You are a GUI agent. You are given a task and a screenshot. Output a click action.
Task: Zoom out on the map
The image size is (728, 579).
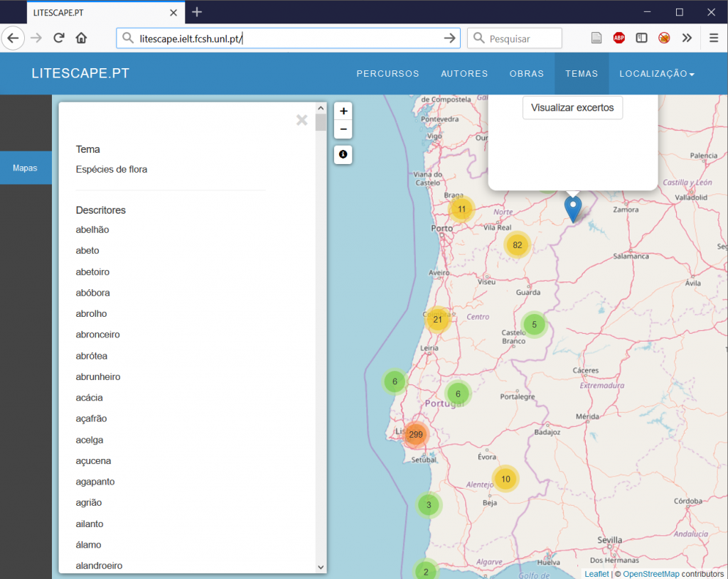343,129
